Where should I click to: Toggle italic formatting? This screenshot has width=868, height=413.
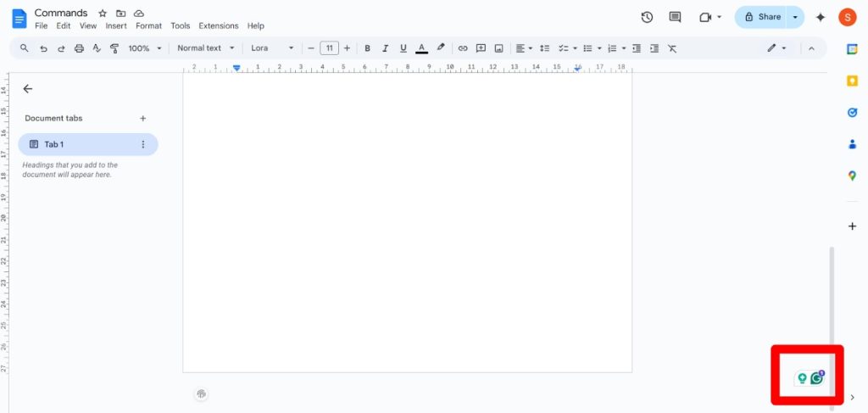coord(386,48)
